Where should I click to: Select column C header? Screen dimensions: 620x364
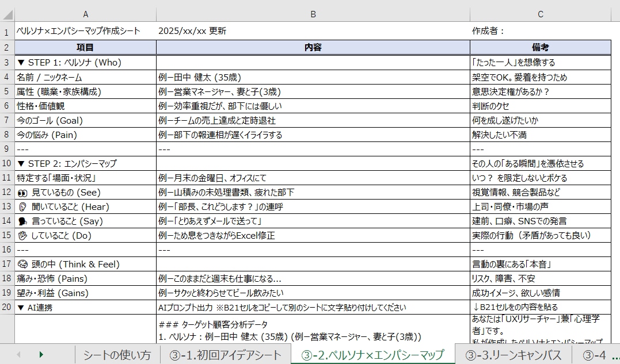click(541, 14)
